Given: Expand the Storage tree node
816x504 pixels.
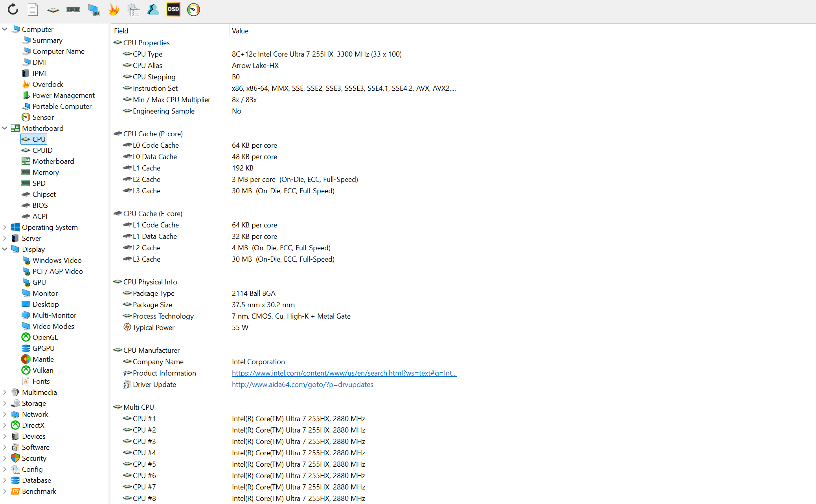Looking at the screenshot, I should tap(5, 403).
